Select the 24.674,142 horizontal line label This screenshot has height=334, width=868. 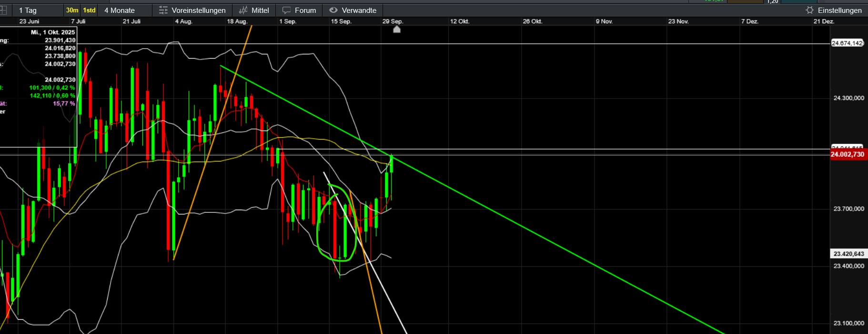point(848,43)
